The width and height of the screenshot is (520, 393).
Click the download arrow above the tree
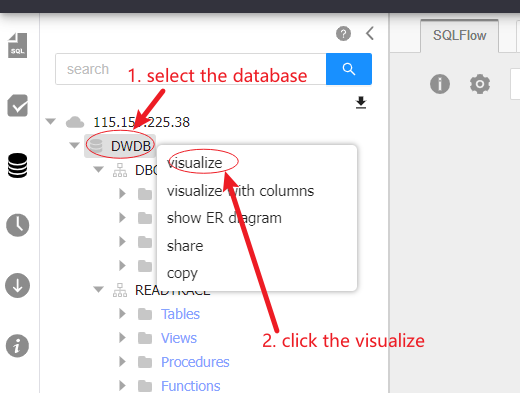(x=361, y=102)
